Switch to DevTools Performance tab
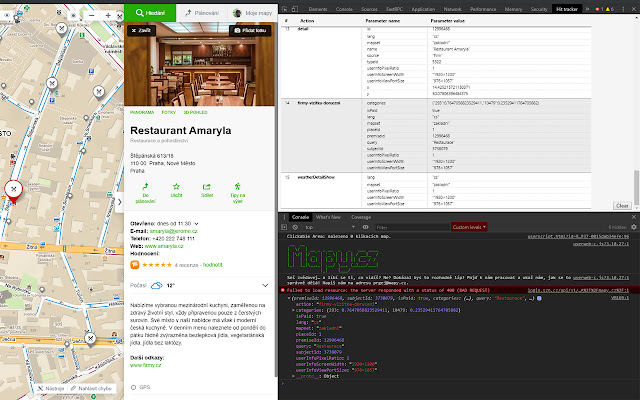 (483, 9)
